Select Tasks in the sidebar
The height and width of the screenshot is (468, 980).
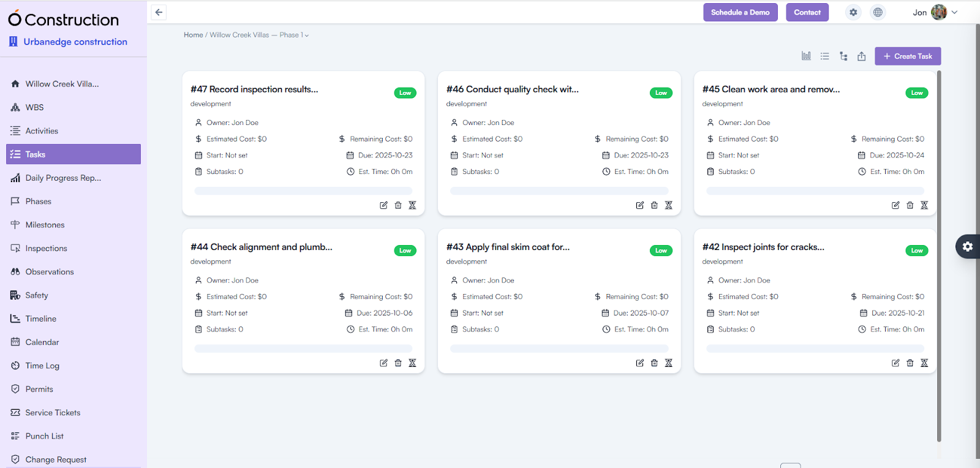(x=73, y=154)
